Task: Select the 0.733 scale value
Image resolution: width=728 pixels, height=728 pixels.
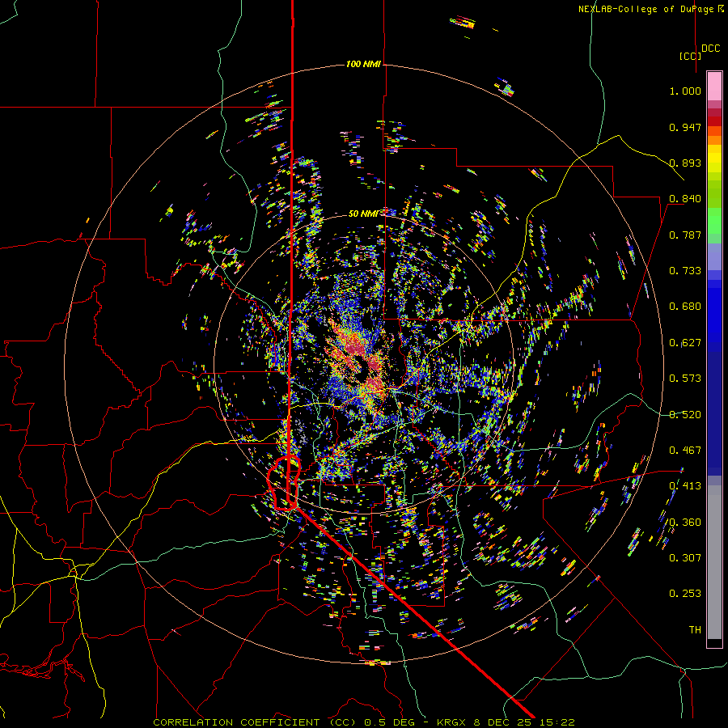Action: tap(685, 271)
